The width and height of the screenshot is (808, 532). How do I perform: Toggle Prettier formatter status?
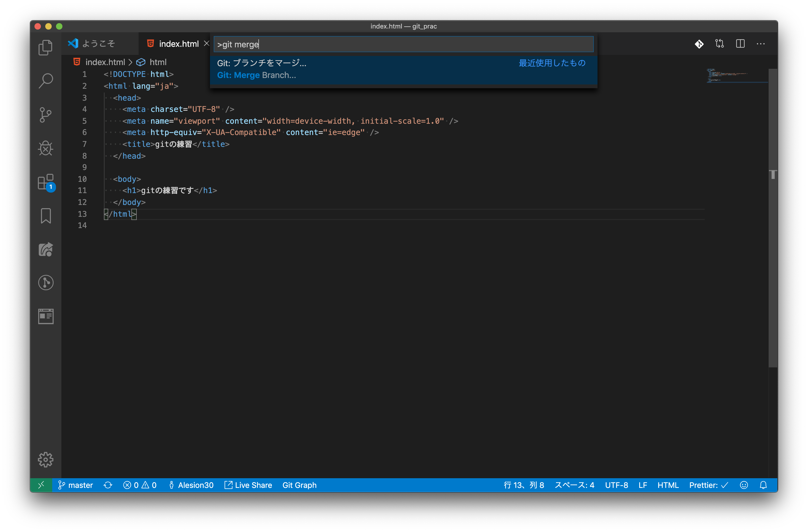[708, 485]
